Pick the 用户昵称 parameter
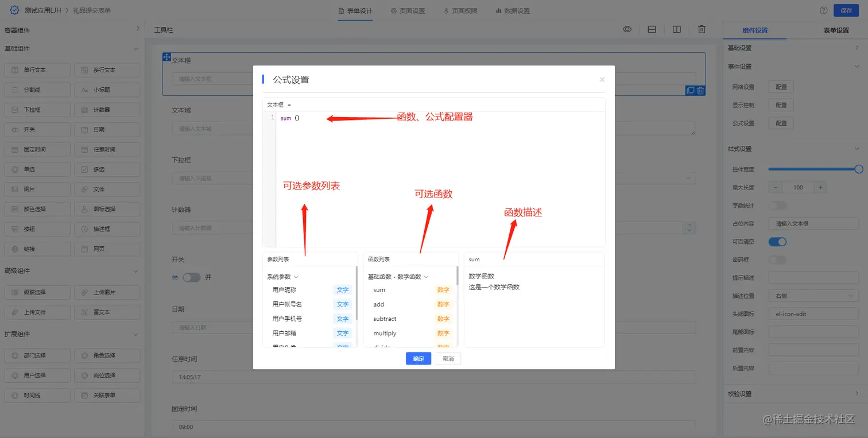The image size is (868, 438). [x=310, y=290]
